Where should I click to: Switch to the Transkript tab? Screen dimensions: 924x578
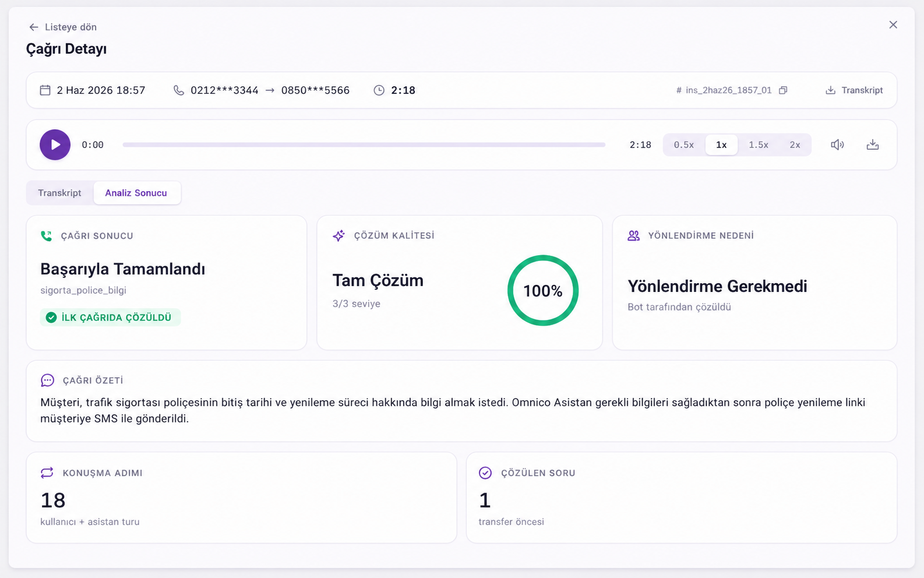(60, 193)
